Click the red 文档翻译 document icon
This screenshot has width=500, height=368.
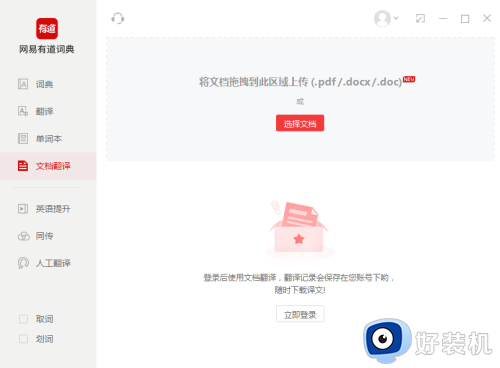(23, 166)
